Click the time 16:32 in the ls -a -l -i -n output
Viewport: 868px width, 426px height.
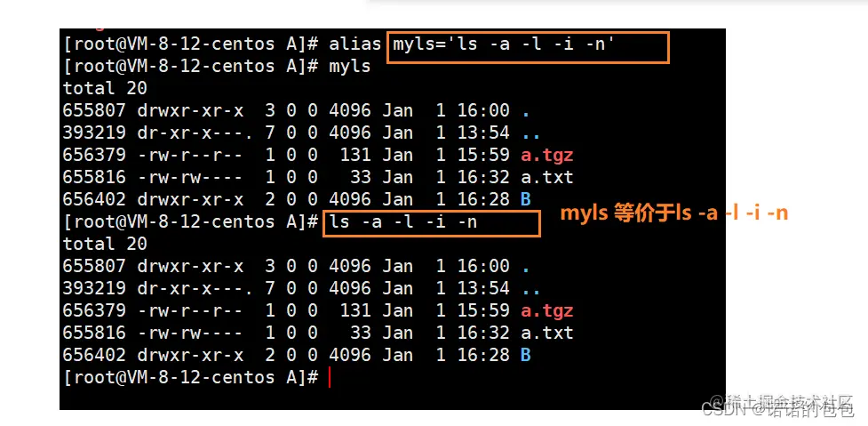(x=483, y=333)
